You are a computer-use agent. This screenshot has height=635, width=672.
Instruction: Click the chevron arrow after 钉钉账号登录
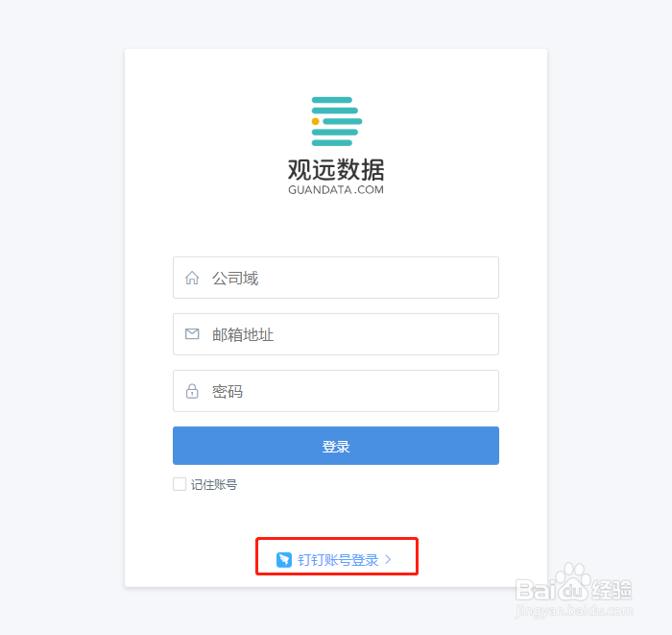coord(388,559)
